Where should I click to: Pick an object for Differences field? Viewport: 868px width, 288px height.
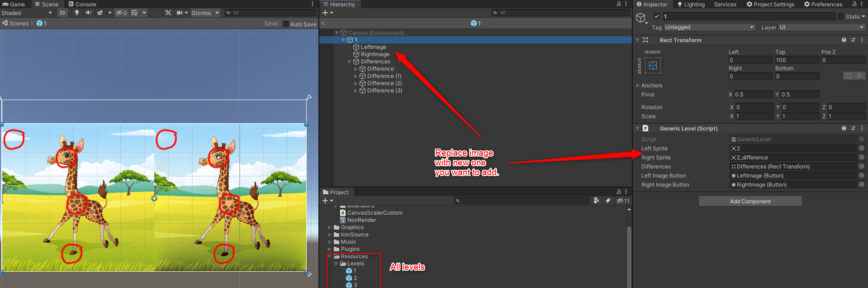pyautogui.click(x=861, y=166)
